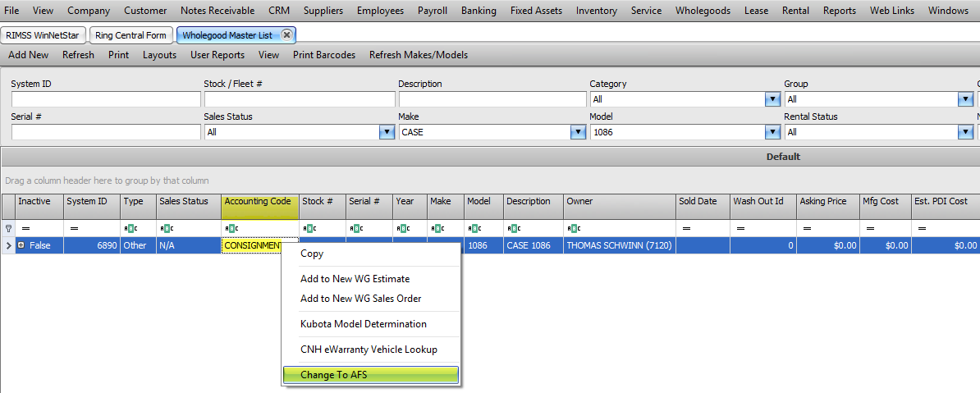980x393 pixels.
Task: Open the Web Links menu
Action: click(892, 11)
